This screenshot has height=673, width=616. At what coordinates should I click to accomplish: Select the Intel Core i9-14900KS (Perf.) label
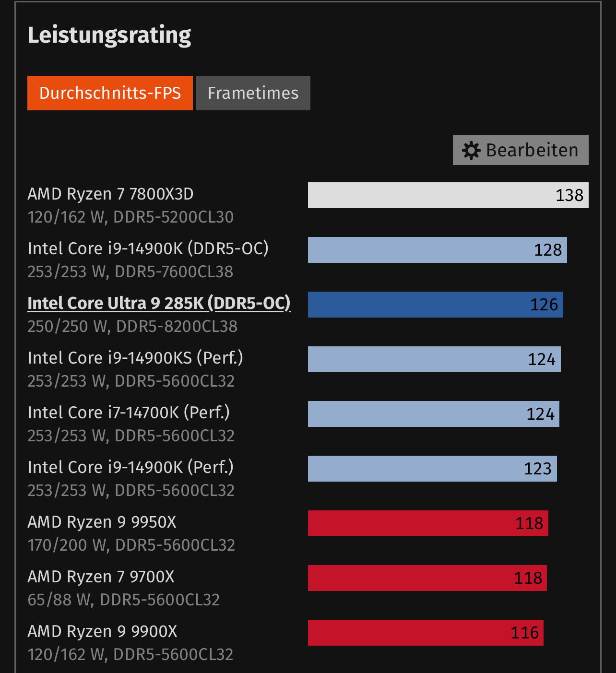(x=135, y=358)
